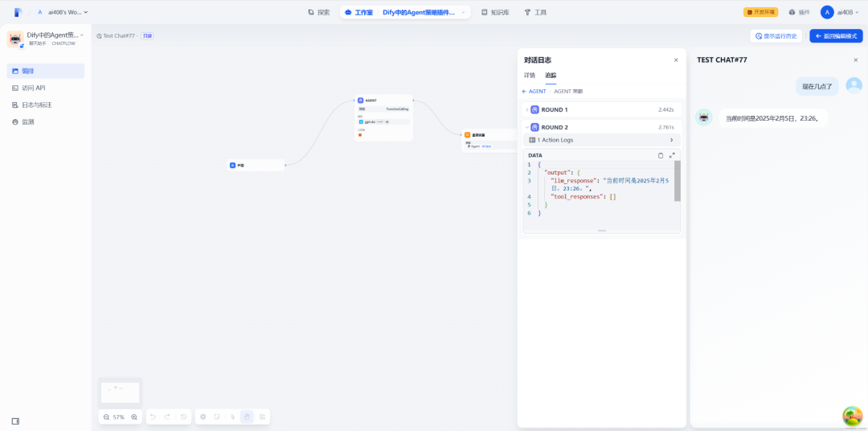Open the 插件 plugins page
The height and width of the screenshot is (431, 868).
pos(799,12)
